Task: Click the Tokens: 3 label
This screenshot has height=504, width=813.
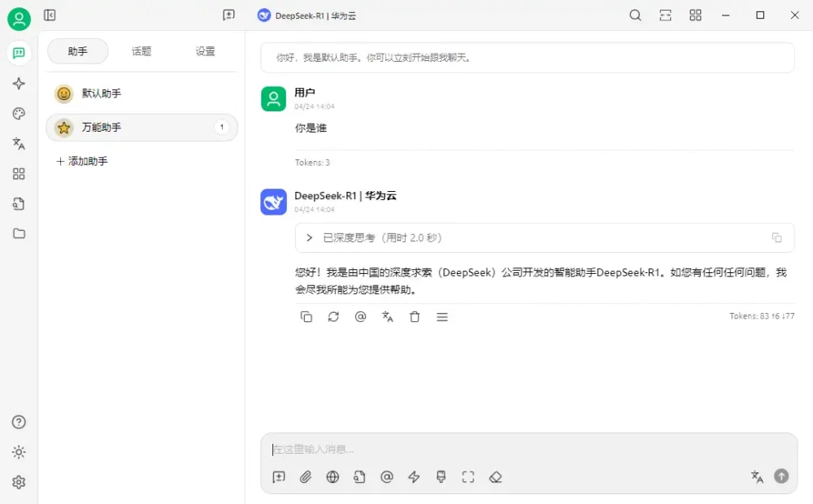Action: (x=312, y=163)
